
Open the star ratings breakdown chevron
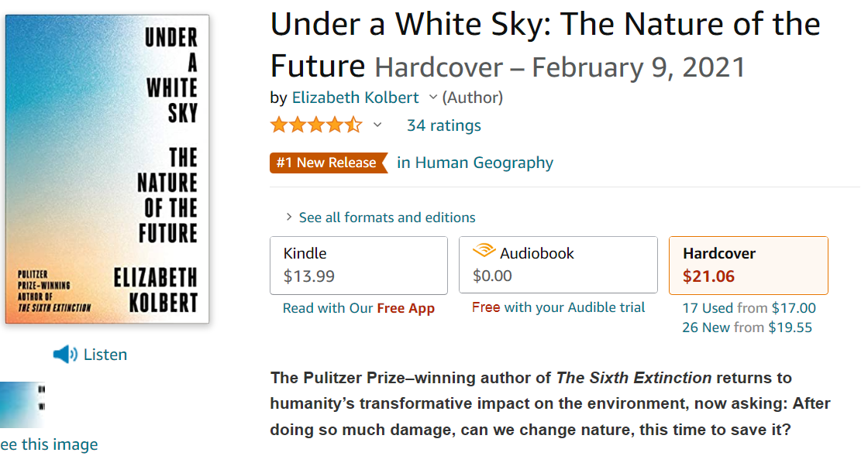(x=377, y=125)
